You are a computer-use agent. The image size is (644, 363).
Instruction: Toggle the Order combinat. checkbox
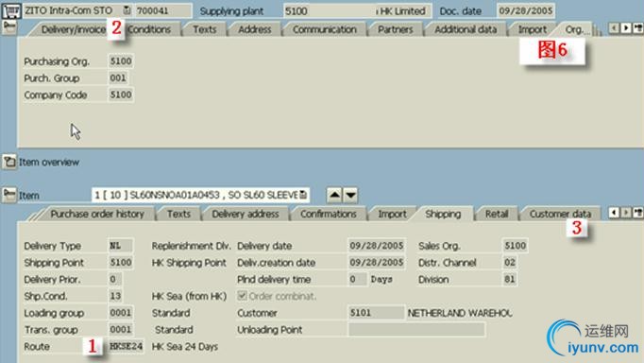243,296
